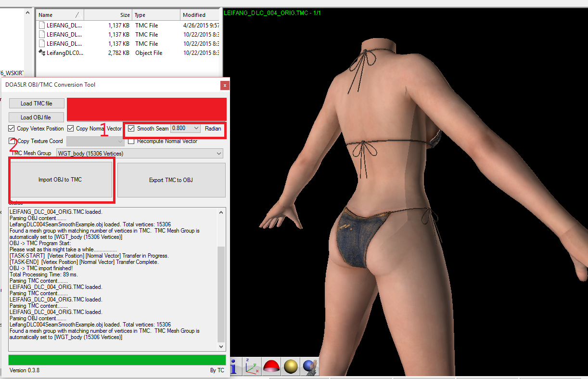Toggle the Copy Normal Vector checkbox
The width and height of the screenshot is (588, 379).
pos(71,129)
